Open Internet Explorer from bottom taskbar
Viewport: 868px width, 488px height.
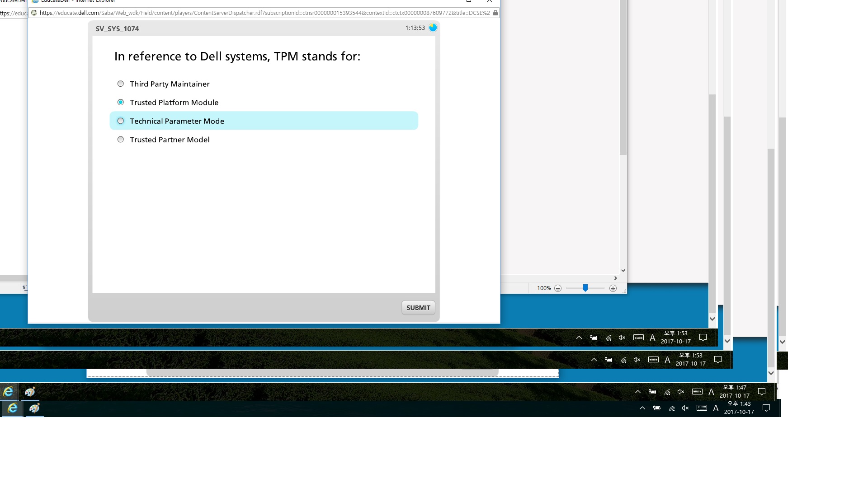[x=12, y=408]
